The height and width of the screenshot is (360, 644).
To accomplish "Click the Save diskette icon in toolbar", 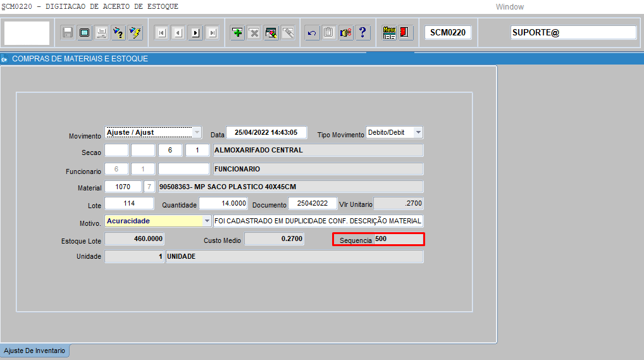I will pyautogui.click(x=68, y=32).
